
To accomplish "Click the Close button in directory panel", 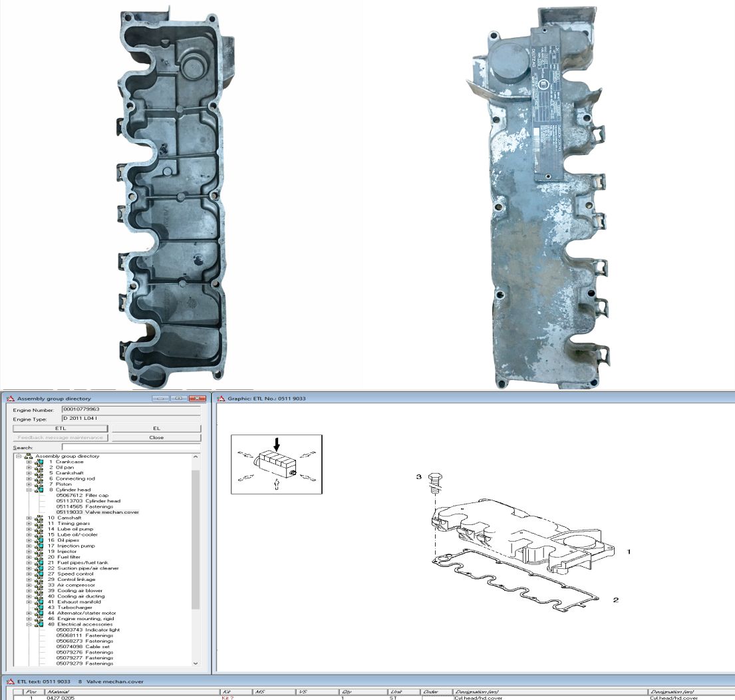I will (156, 438).
